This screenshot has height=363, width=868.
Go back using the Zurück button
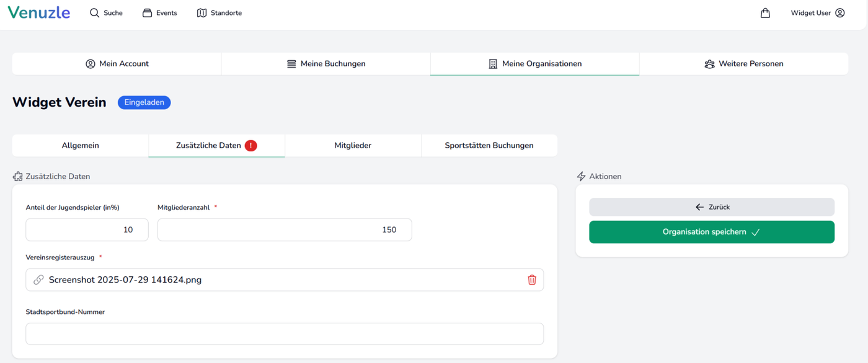[712, 207]
